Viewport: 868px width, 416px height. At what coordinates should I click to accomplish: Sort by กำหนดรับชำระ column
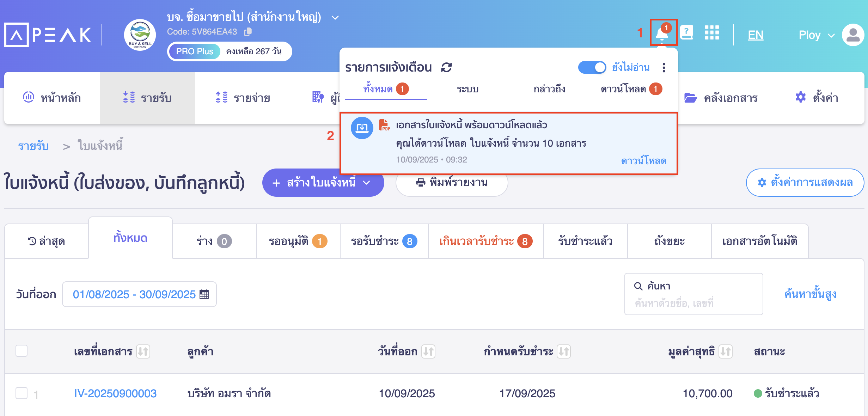point(564,351)
